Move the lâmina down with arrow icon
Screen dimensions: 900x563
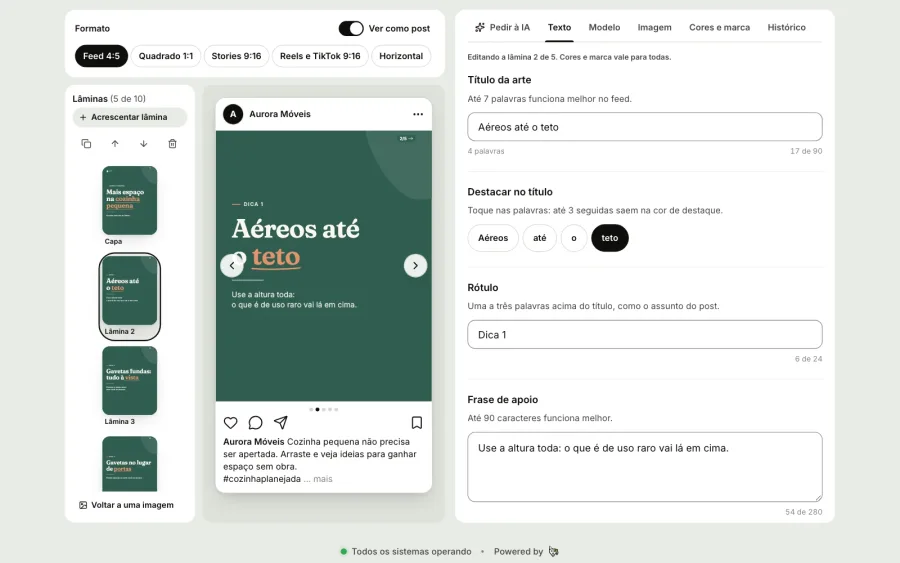(x=143, y=143)
